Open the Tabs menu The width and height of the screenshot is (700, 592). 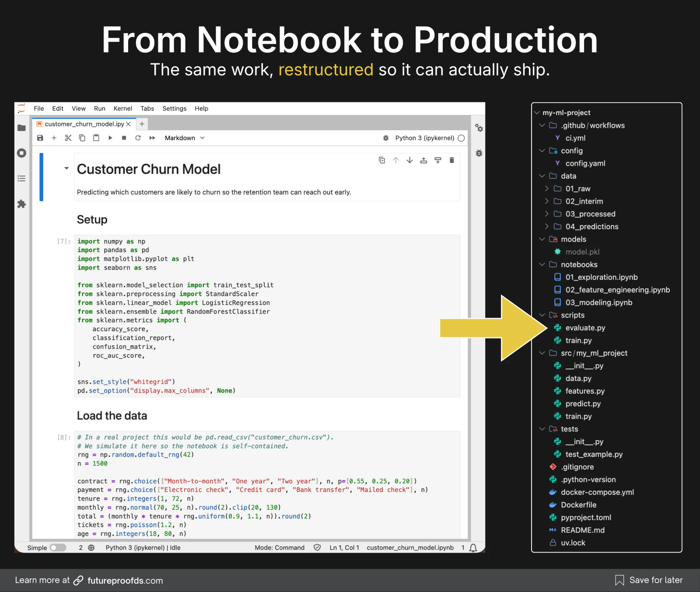click(147, 108)
